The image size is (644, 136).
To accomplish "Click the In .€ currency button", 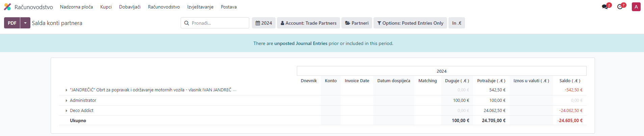I will click(x=457, y=23).
